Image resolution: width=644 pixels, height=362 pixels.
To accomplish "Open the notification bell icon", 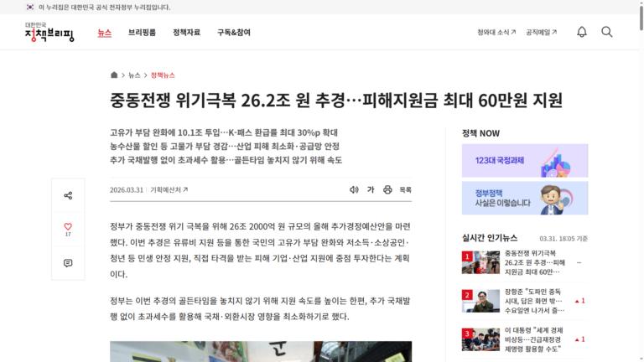I will point(582,32).
